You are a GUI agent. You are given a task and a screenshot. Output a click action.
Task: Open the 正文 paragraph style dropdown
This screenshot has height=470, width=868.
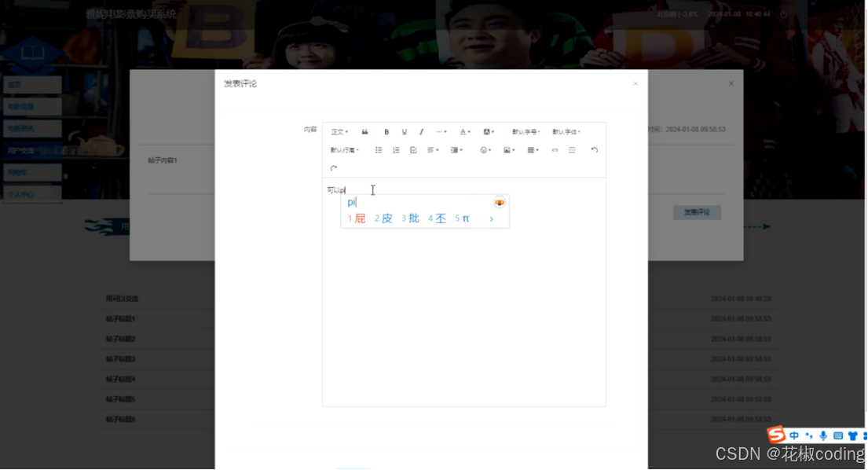pos(336,132)
